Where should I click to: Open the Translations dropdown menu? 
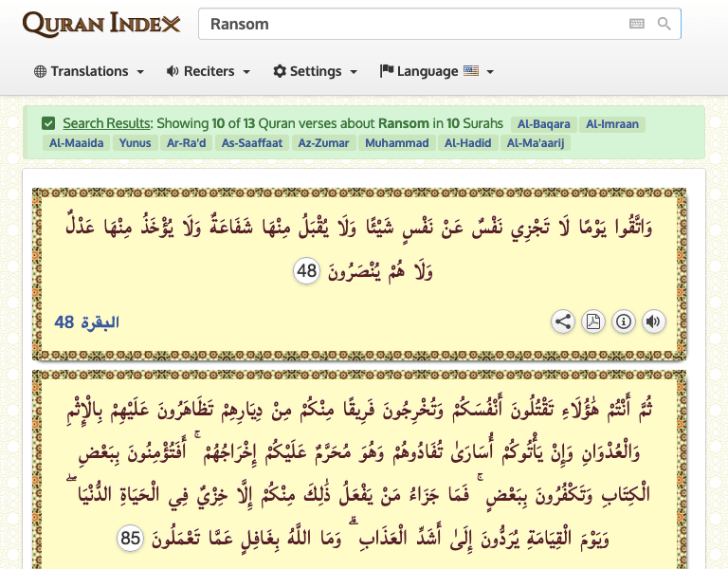(89, 71)
